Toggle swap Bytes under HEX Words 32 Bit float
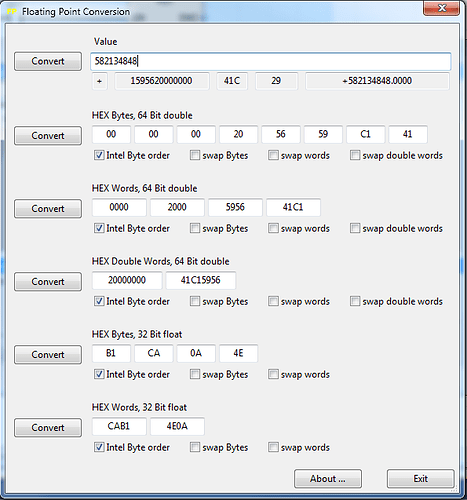 pyautogui.click(x=195, y=447)
